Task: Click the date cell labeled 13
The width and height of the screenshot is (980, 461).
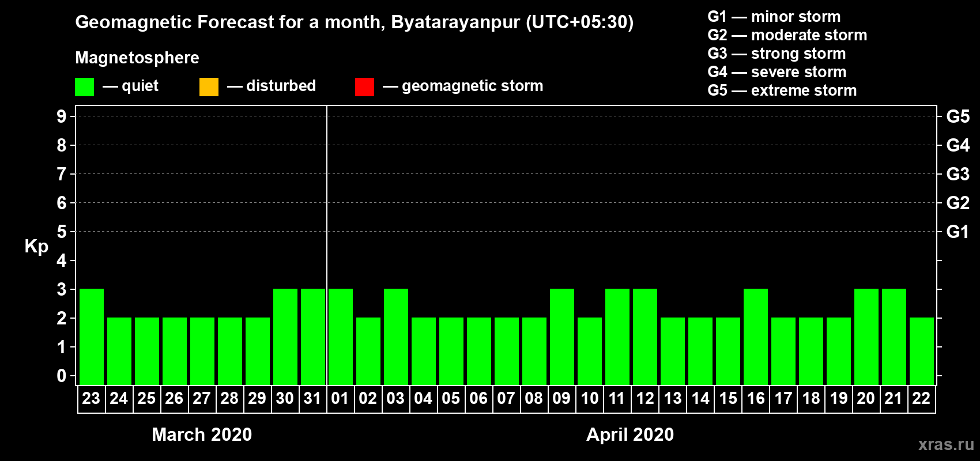Action: coord(672,399)
